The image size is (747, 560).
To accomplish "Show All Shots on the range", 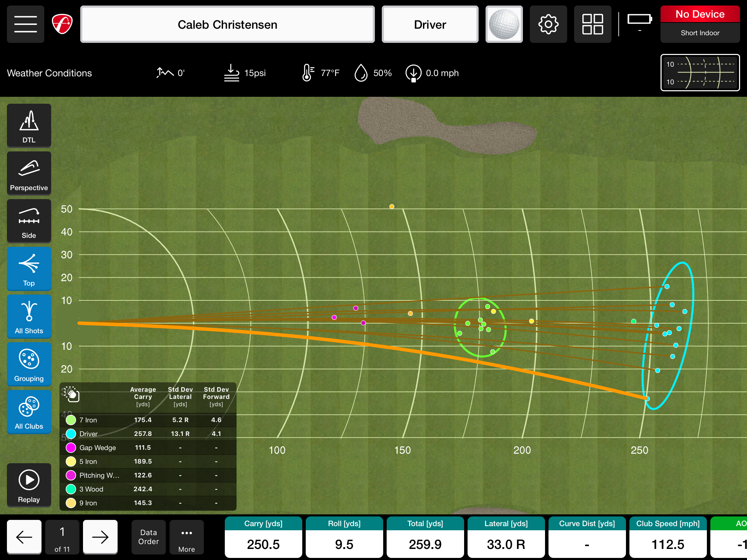I will pos(29,316).
